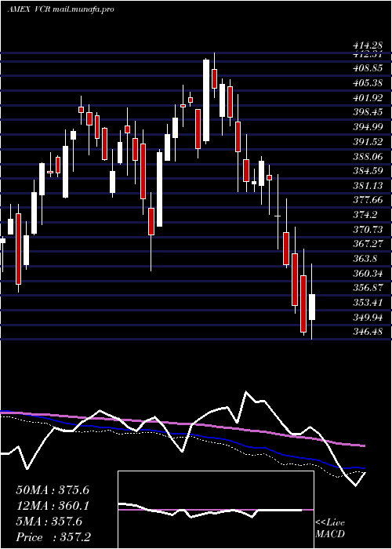Click the 5MA : 357.6 readout
Image resolution: width=392 pixels, height=549 pixels.
[49, 522]
